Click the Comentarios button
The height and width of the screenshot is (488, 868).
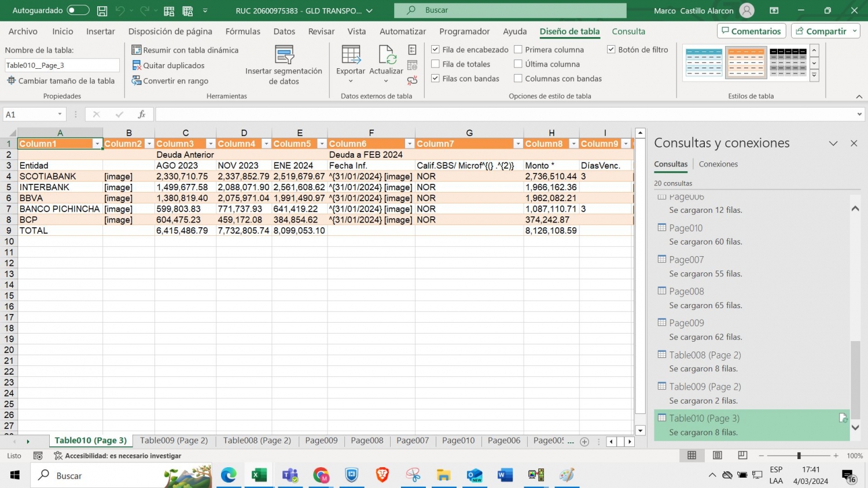pyautogui.click(x=751, y=31)
